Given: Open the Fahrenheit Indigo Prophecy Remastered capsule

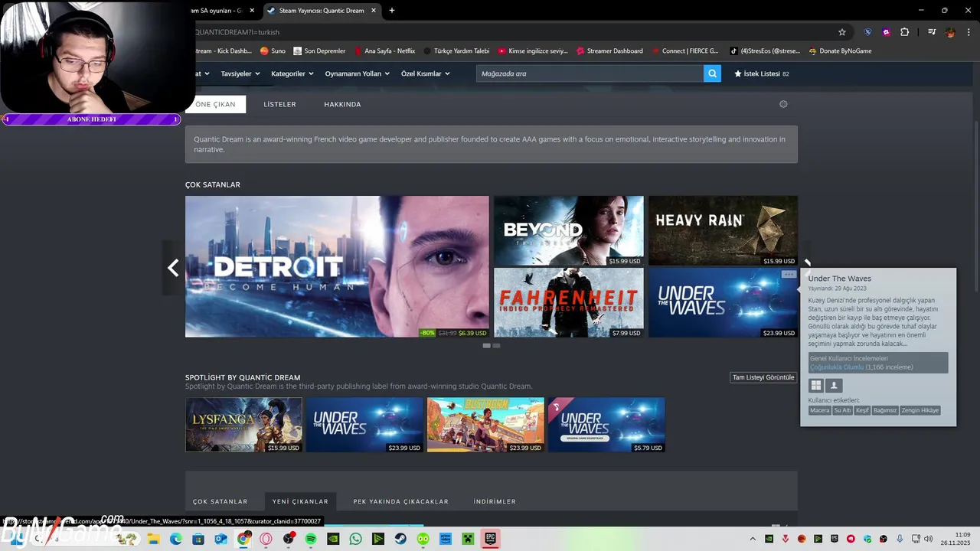Looking at the screenshot, I should (569, 302).
